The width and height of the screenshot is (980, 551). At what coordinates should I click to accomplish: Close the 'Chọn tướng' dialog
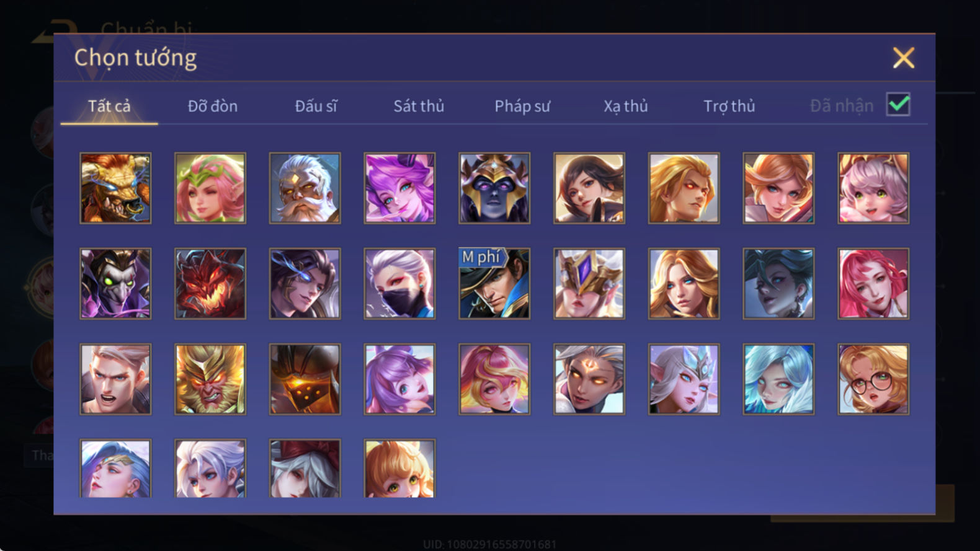pyautogui.click(x=904, y=58)
